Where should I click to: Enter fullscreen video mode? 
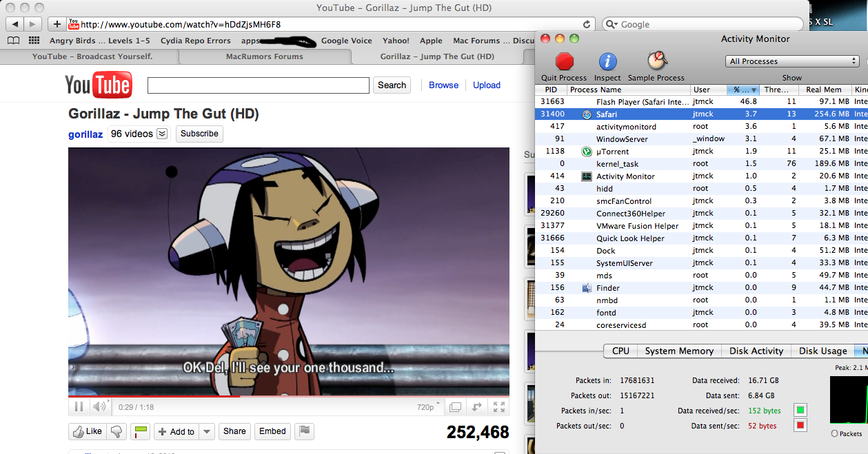(x=499, y=407)
